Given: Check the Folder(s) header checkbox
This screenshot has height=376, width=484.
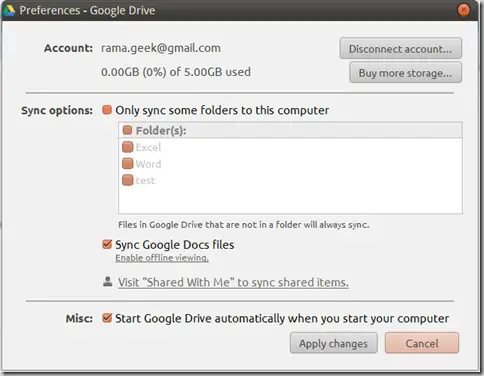Looking at the screenshot, I should (127, 130).
